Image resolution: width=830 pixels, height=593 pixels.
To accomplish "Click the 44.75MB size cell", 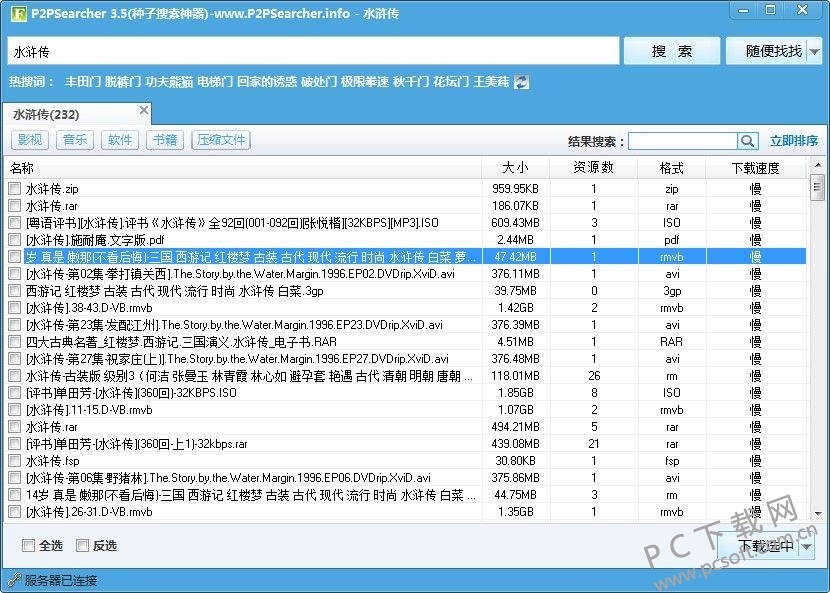I will coord(516,495).
